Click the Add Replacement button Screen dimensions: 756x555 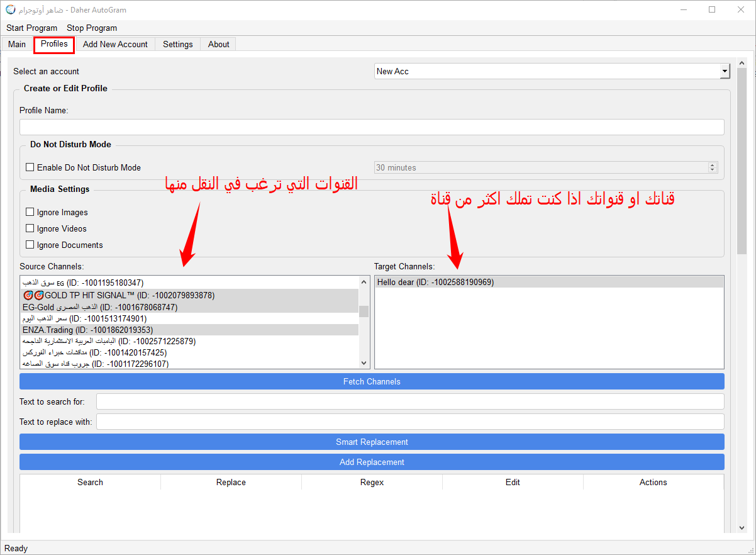point(372,462)
